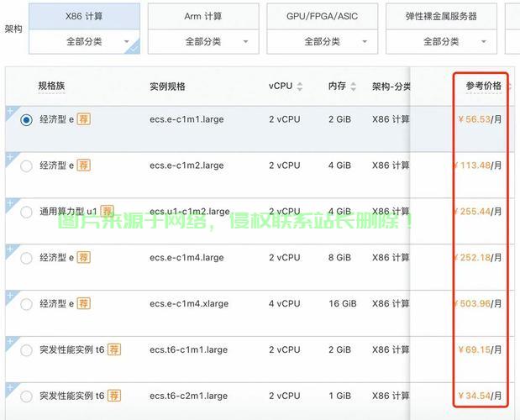
Task: Select radio for ecs.u1-c1m2.large
Action: (x=26, y=212)
